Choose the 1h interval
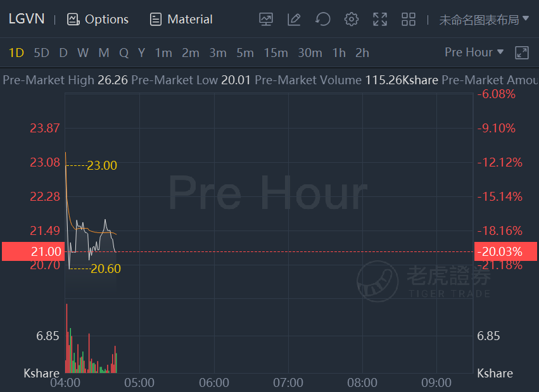Viewport: 539px width, 392px height. coord(339,53)
